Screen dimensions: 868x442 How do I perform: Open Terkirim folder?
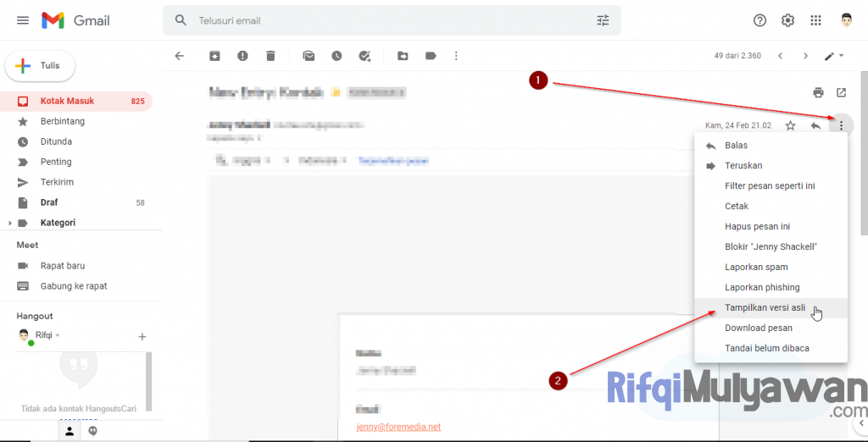75,182
